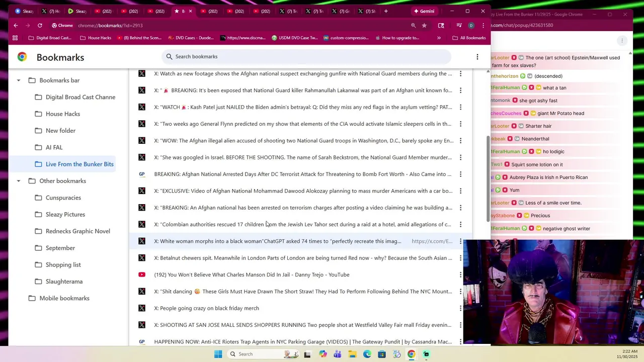This screenshot has height=362, width=644.
Task: Open the Chrome profile avatar 'D'
Action: click(x=471, y=25)
